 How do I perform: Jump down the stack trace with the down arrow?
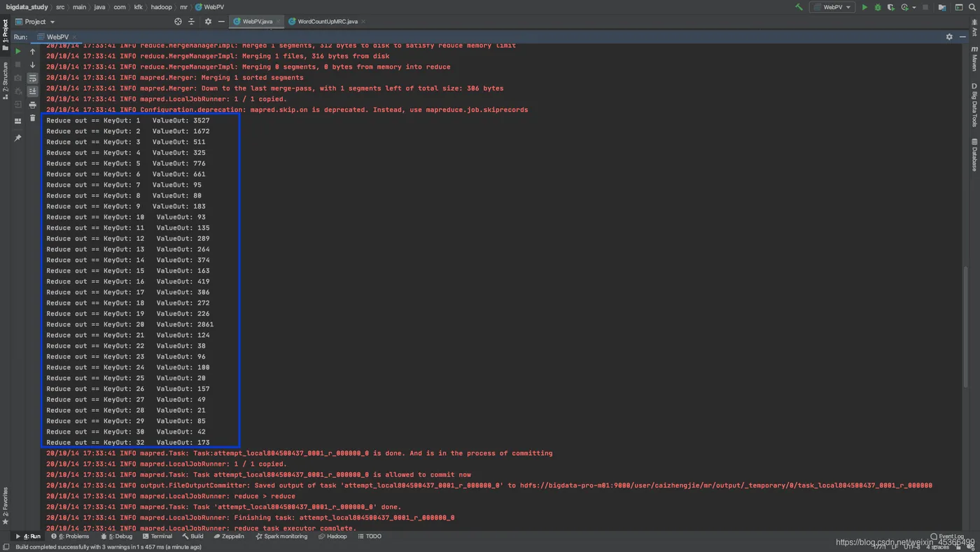point(32,64)
